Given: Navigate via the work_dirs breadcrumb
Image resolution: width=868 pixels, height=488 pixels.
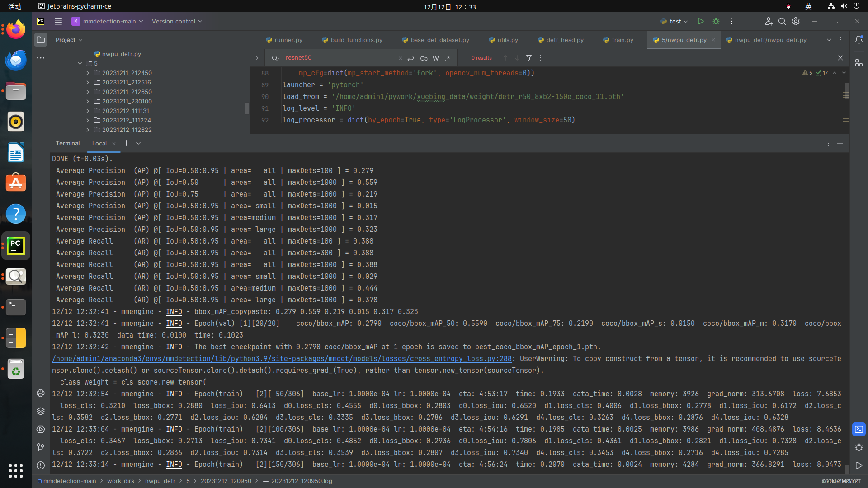Looking at the screenshot, I should pyautogui.click(x=120, y=481).
